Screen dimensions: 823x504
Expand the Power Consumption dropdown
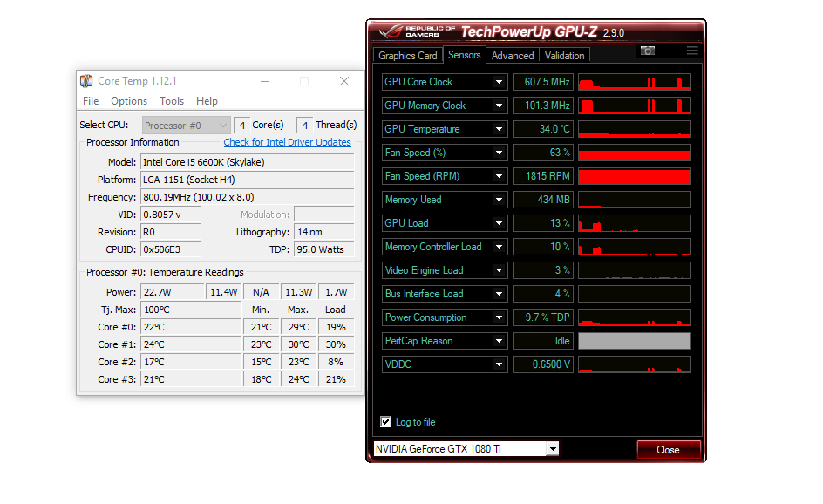tap(499, 317)
